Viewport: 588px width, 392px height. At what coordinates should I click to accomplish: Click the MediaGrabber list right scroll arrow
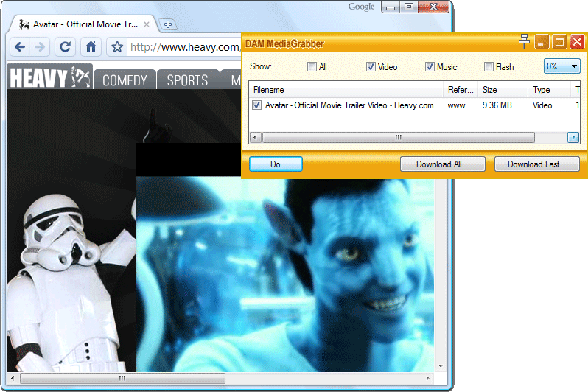click(x=573, y=137)
